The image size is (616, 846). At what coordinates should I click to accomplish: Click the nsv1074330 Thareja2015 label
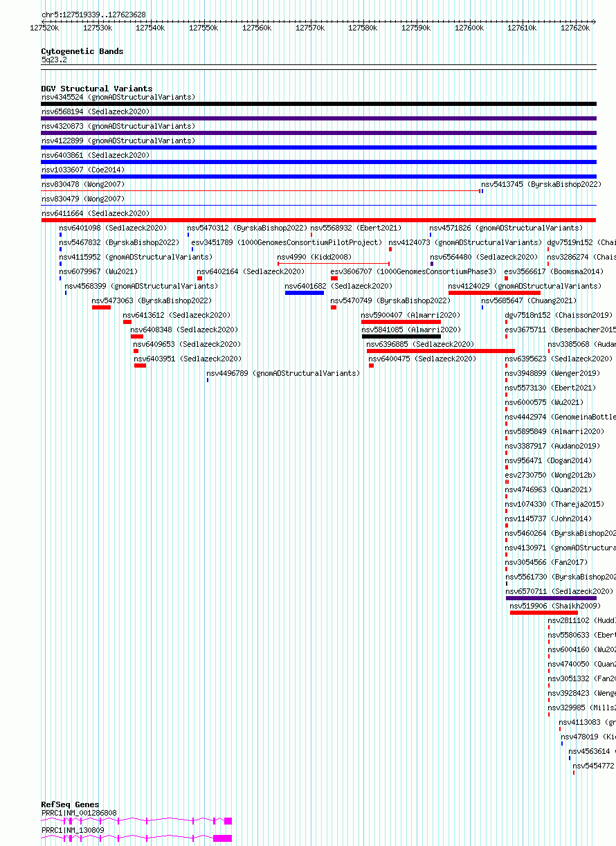554,504
